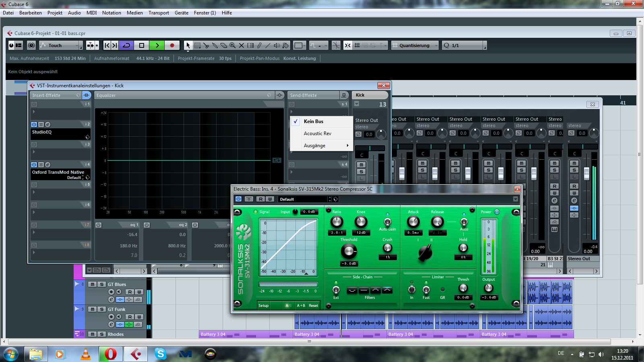Click the A→B copy button
This screenshot has width=644, height=362.
pos(301,306)
